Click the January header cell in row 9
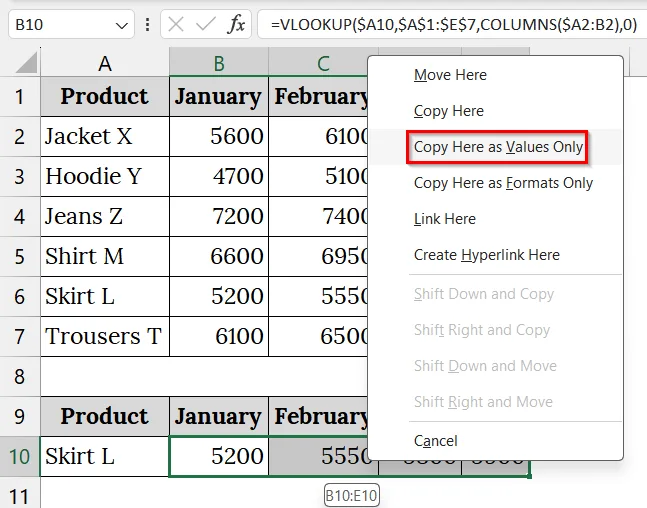Viewport: 647px width, 508px height. [x=219, y=416]
